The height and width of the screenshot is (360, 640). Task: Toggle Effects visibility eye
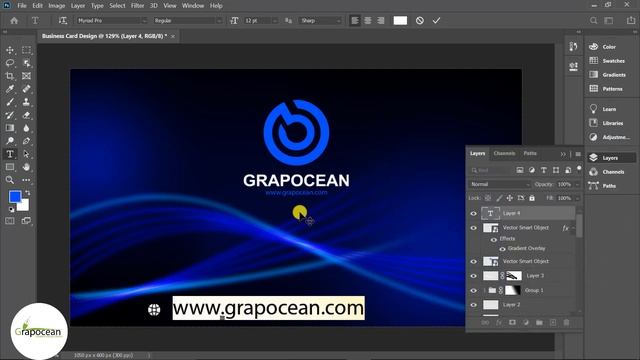(494, 239)
